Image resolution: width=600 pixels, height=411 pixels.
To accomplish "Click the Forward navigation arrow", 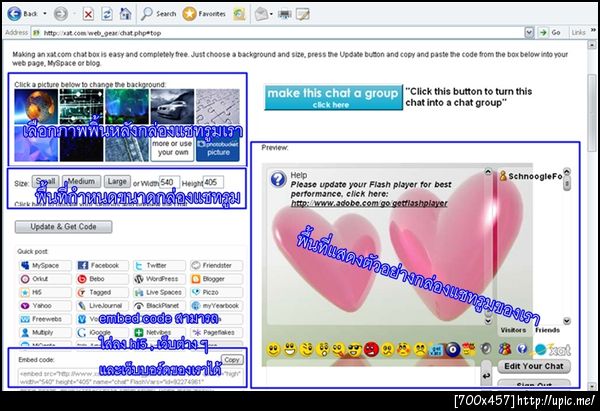I will point(60,14).
